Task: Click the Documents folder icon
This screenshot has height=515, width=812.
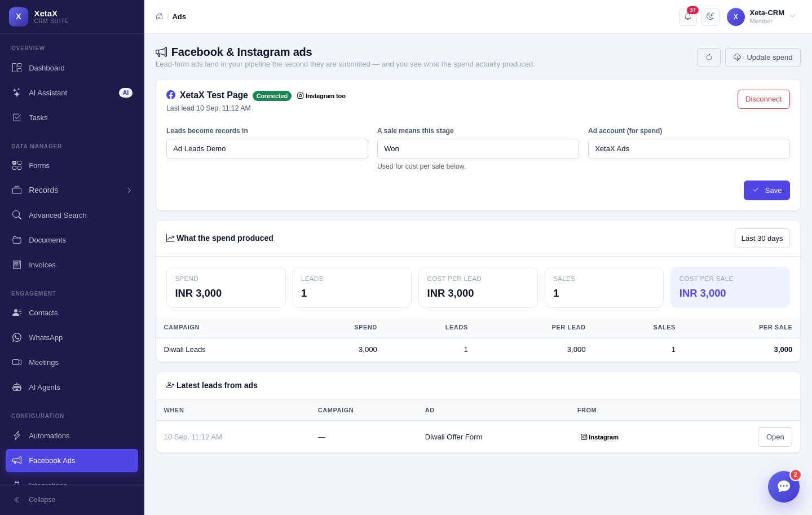Action: [17, 240]
